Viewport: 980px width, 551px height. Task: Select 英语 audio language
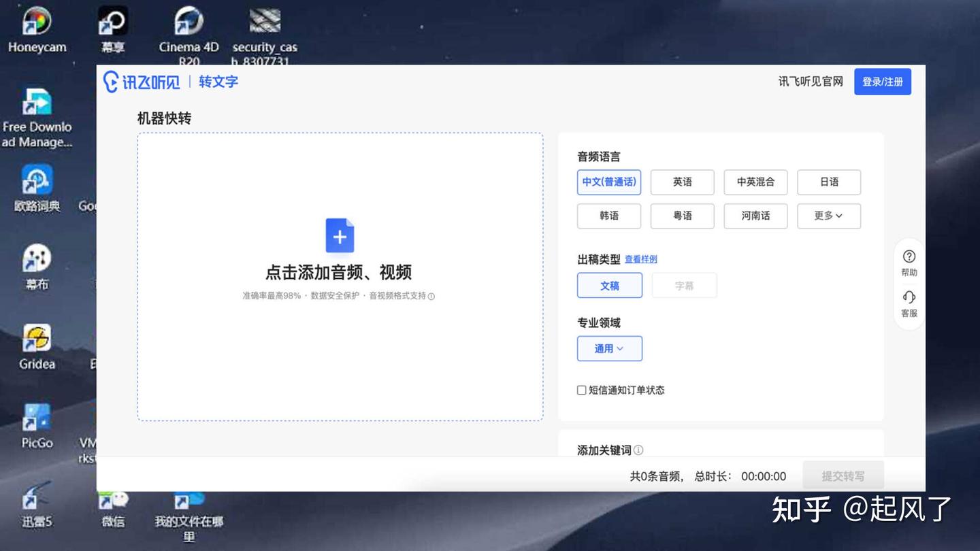pyautogui.click(x=683, y=182)
